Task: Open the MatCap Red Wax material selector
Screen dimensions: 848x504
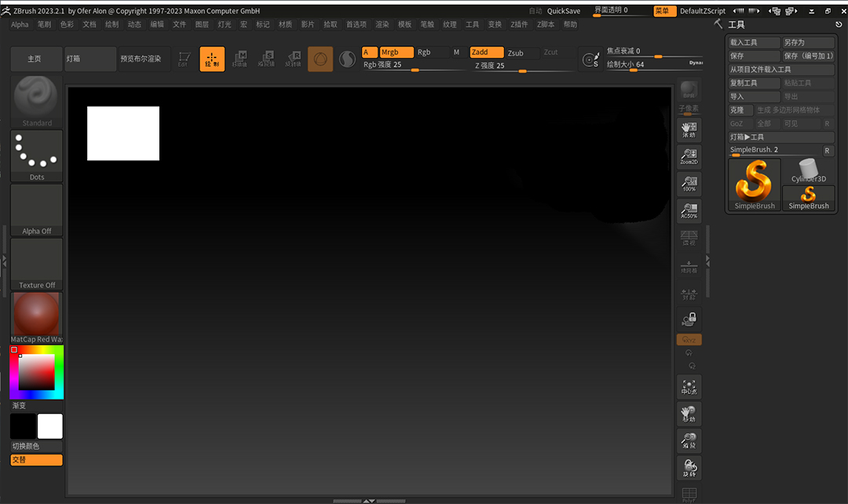Action: (x=37, y=318)
